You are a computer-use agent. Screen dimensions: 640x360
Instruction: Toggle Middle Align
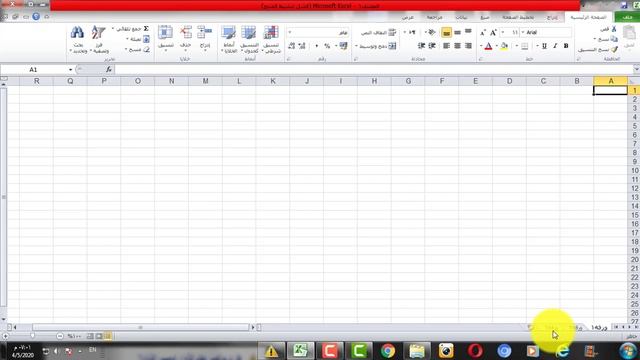click(458, 32)
